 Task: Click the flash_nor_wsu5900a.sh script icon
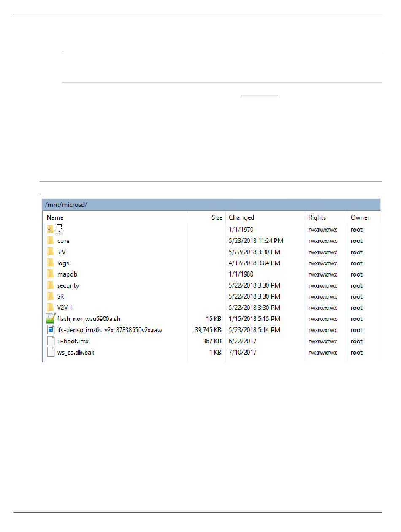pyautogui.click(x=51, y=319)
